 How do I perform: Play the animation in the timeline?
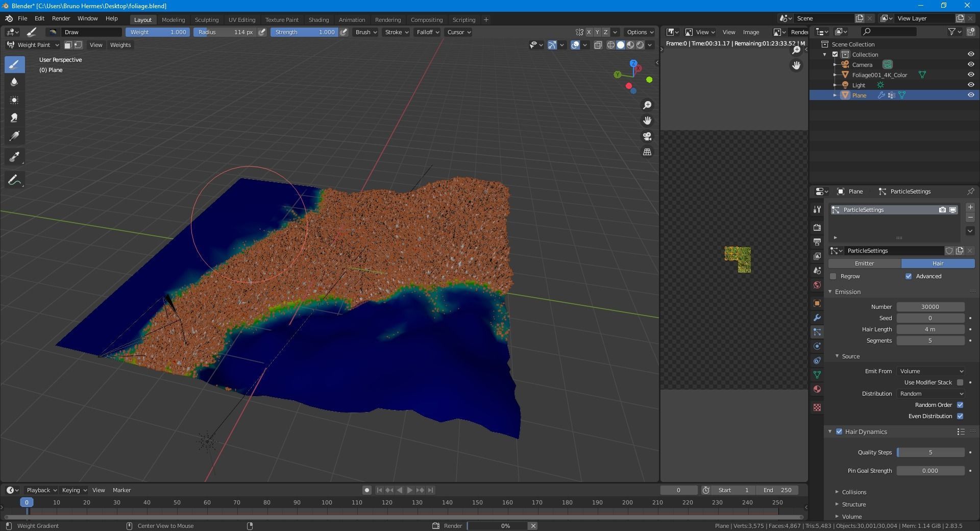point(410,490)
